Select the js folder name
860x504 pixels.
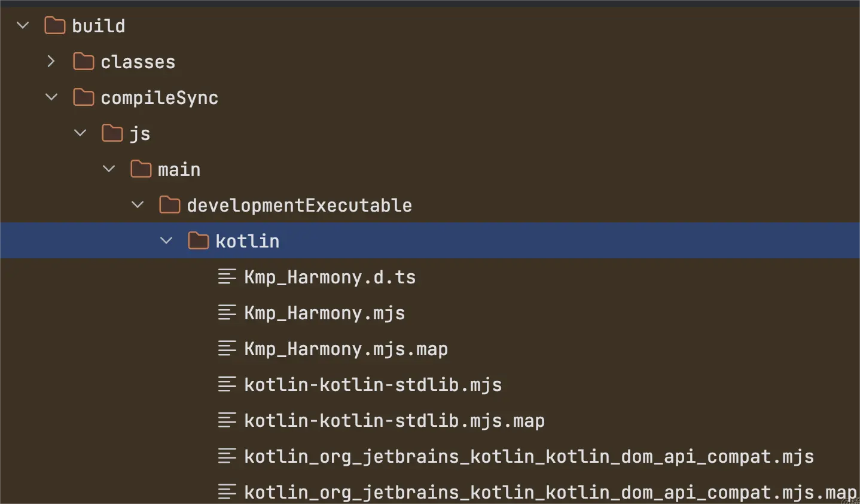click(140, 134)
